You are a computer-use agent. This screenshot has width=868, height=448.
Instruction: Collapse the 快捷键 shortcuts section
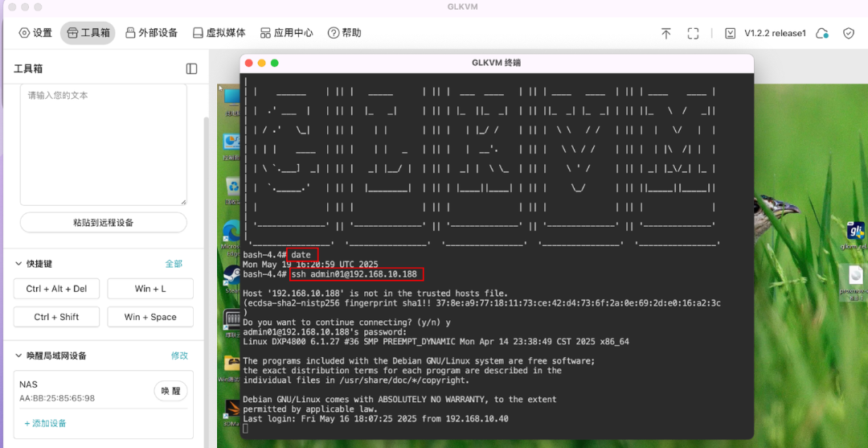(x=19, y=264)
